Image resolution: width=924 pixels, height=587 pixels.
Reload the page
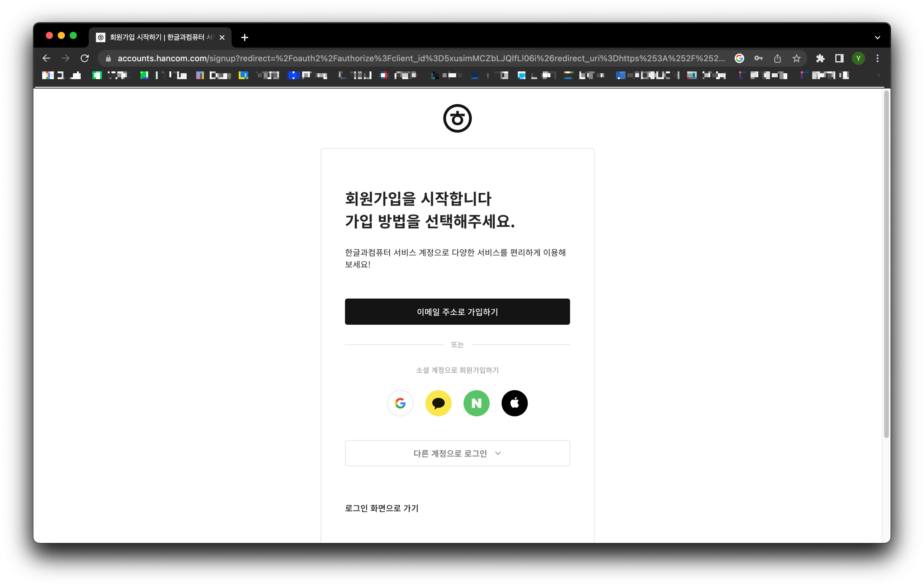point(85,58)
